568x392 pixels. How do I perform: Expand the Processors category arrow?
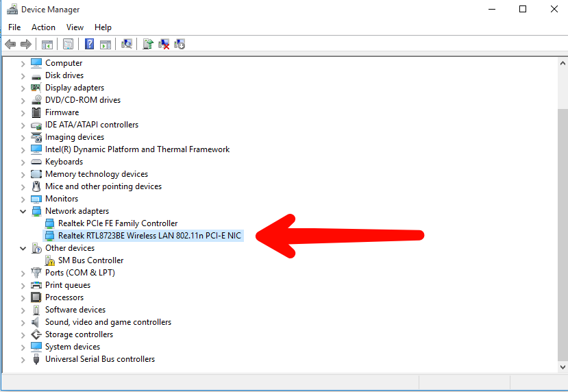(x=23, y=297)
